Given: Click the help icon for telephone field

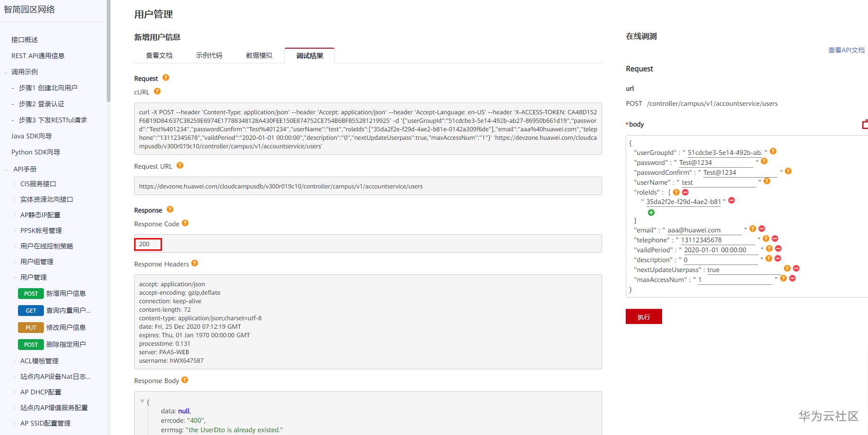Looking at the screenshot, I should coord(766,239).
